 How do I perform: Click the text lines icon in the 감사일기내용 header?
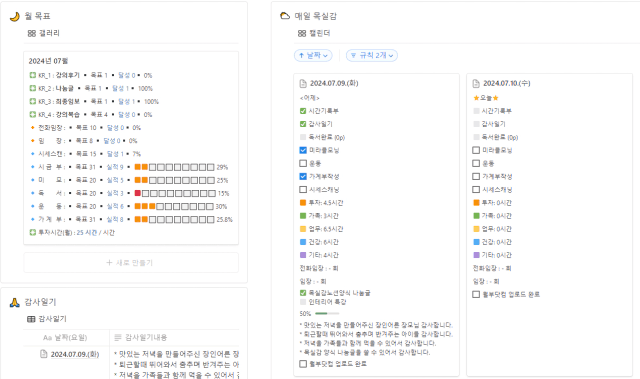[118, 337]
